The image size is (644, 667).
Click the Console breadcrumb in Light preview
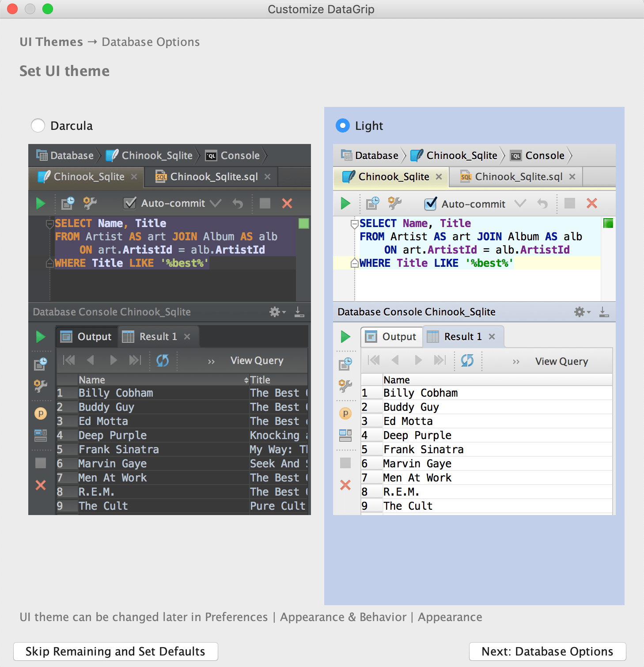pos(538,155)
